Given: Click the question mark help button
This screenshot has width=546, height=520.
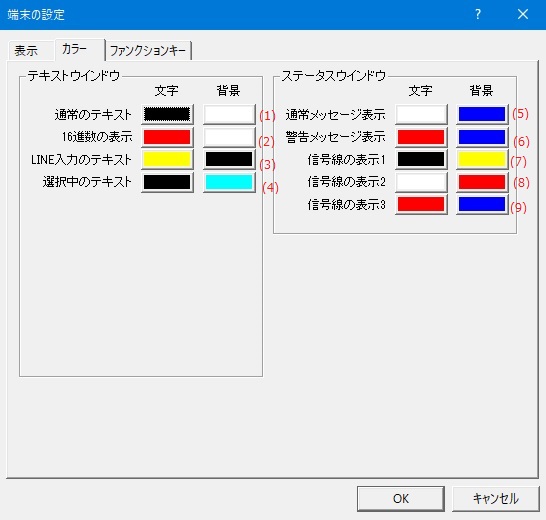Looking at the screenshot, I should coord(478,14).
